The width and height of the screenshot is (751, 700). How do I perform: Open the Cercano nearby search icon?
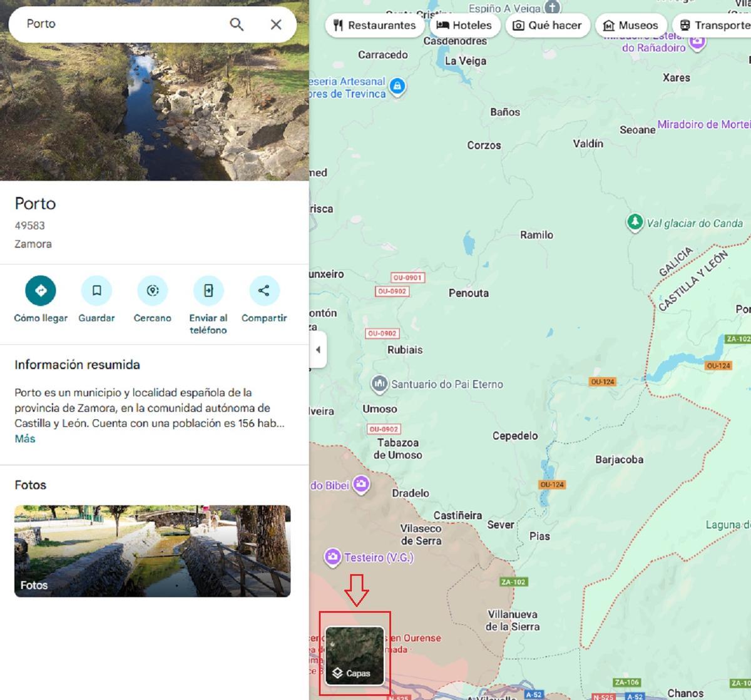[x=152, y=290]
